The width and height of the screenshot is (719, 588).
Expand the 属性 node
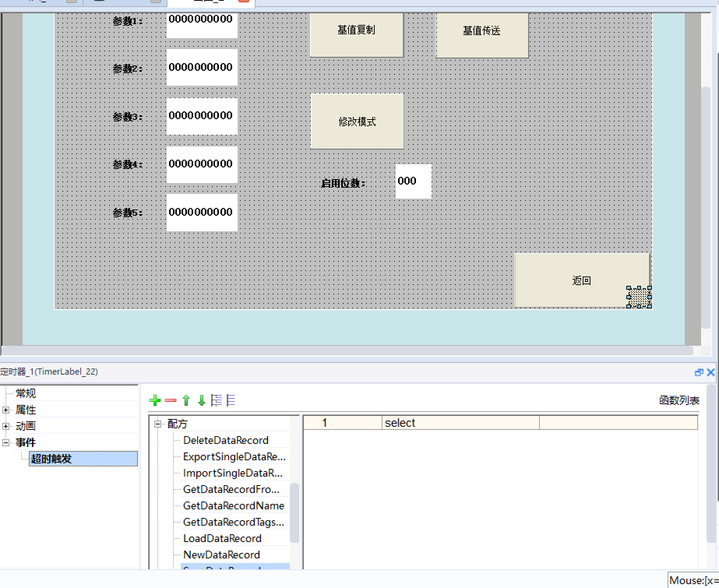[x=6, y=410]
